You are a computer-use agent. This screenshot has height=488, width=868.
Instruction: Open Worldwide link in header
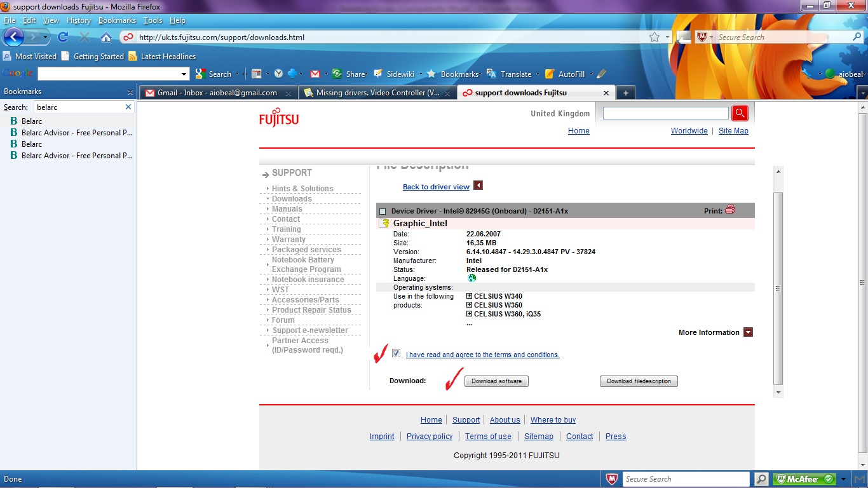(689, 131)
